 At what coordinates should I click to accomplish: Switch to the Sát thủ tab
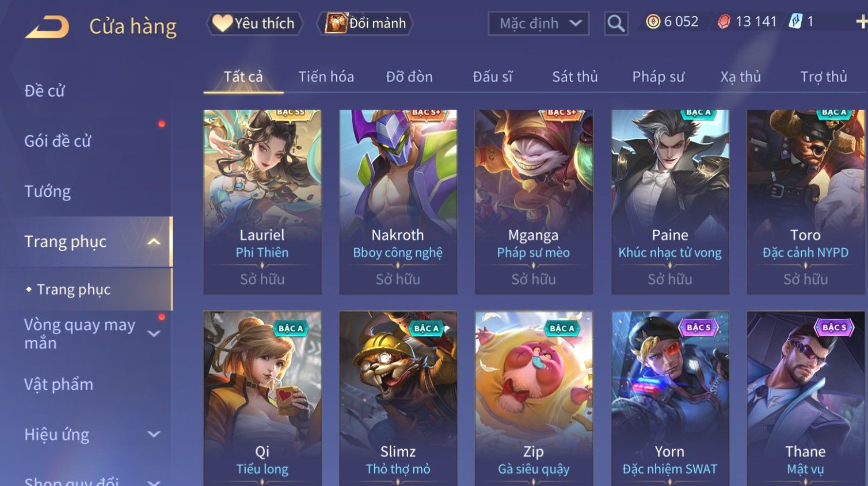coord(575,77)
